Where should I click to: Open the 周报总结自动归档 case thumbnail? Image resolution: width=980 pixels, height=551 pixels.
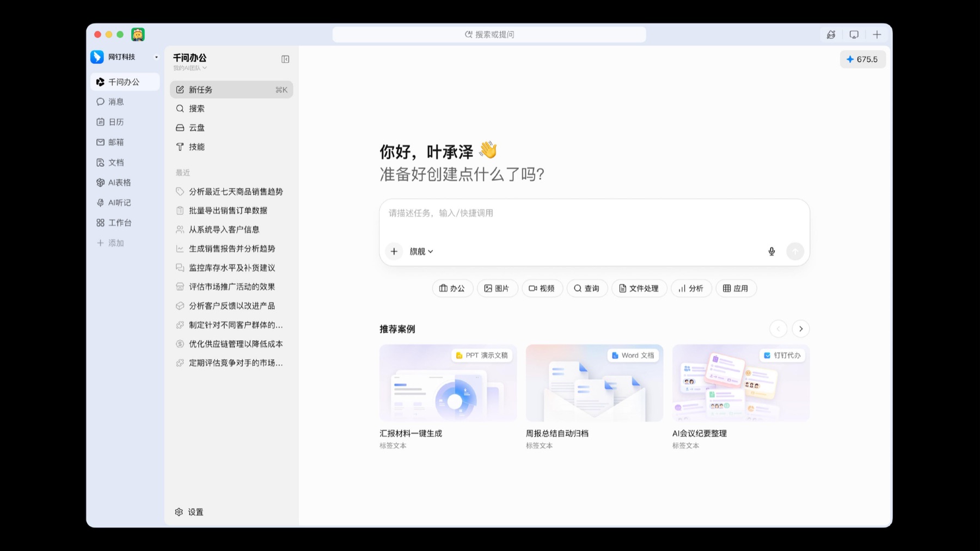click(x=595, y=383)
